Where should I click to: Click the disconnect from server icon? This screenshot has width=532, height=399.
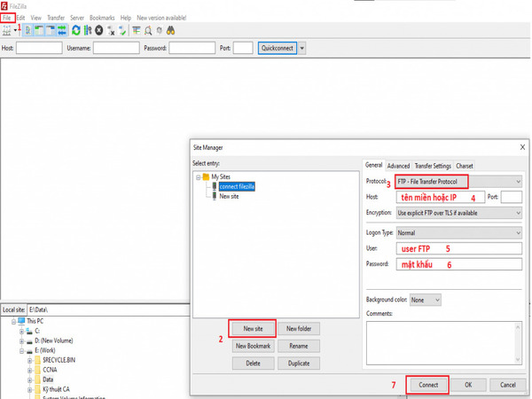point(111,29)
